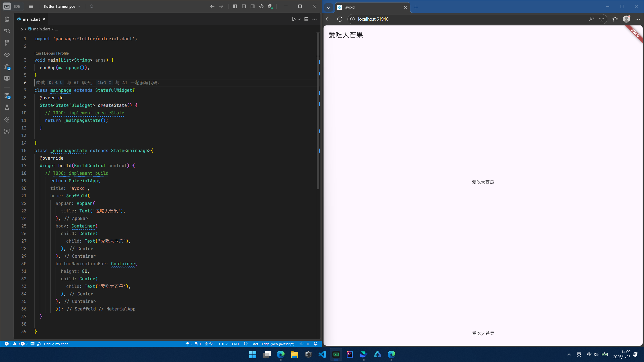Open the Extensions sidebar icon
The image size is (644, 362).
point(7,96)
